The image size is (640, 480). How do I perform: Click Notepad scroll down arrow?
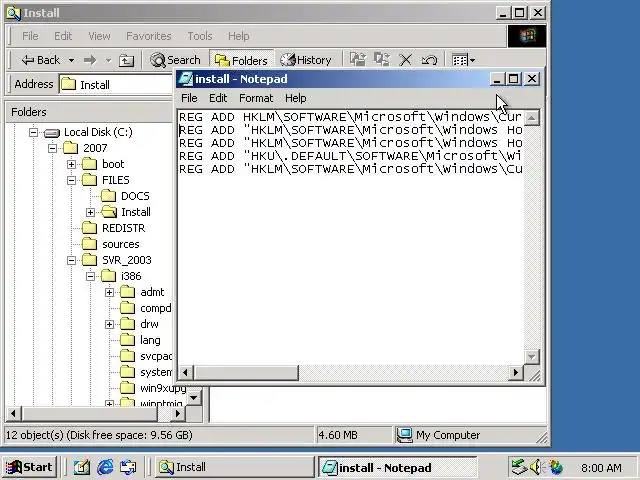click(531, 357)
